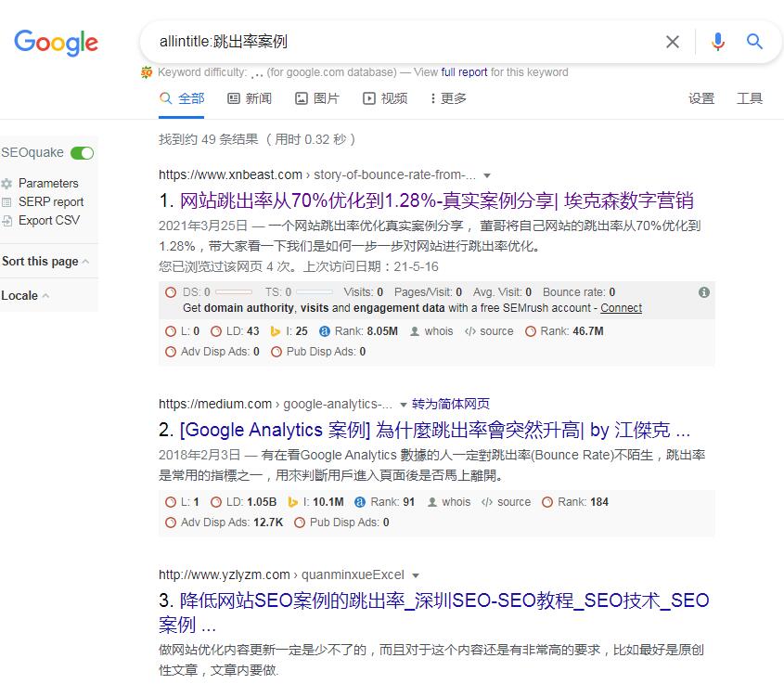The image size is (784, 684).
Task: Click Pub Disp Ads: 0 for xnbeast
Action: pos(318,352)
